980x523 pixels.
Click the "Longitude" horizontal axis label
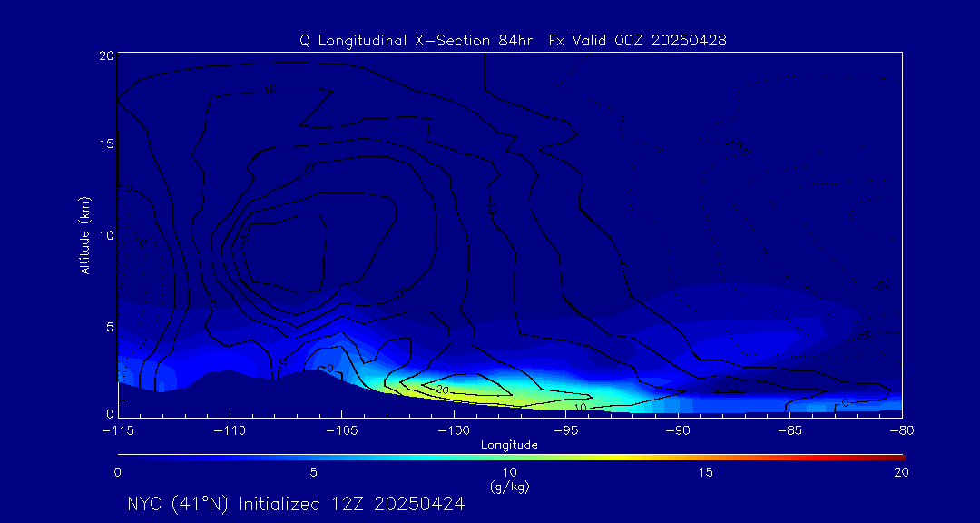[x=509, y=445]
